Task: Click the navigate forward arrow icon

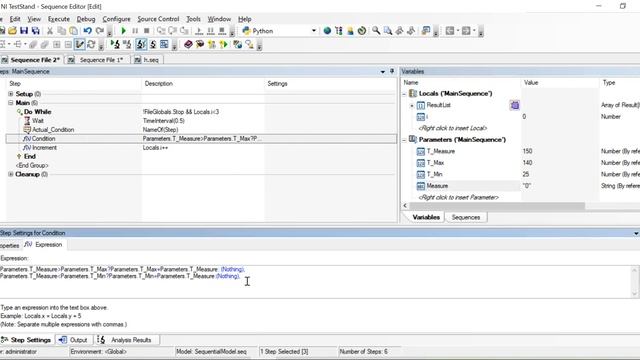Action: click(x=466, y=31)
